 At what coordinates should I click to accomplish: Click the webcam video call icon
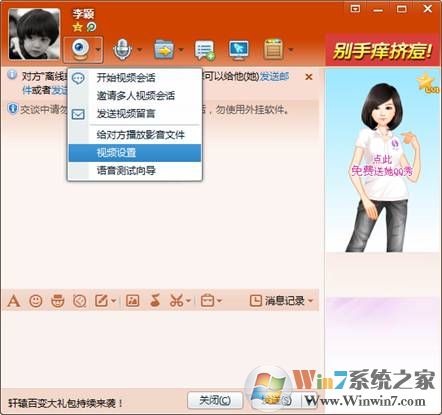pyautogui.click(x=79, y=49)
